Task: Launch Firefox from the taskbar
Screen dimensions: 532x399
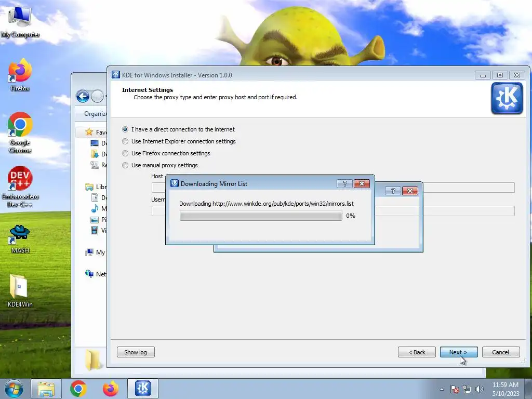Action: 110,389
